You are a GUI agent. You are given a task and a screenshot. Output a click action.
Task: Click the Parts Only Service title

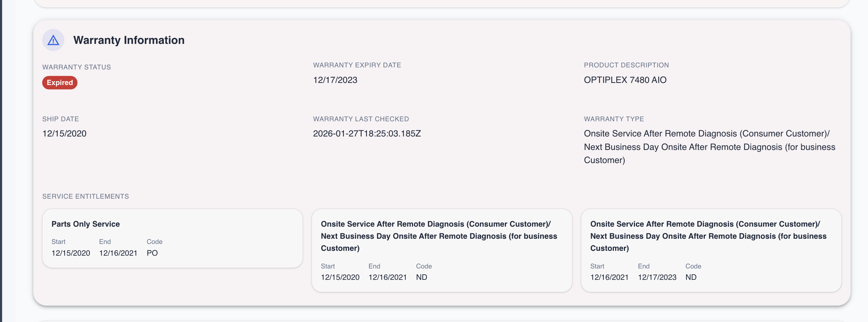pos(85,224)
